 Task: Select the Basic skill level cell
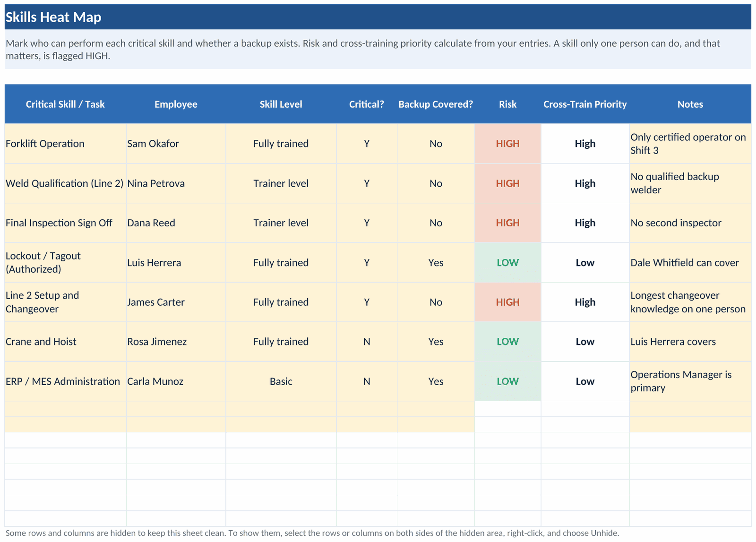coord(281,381)
